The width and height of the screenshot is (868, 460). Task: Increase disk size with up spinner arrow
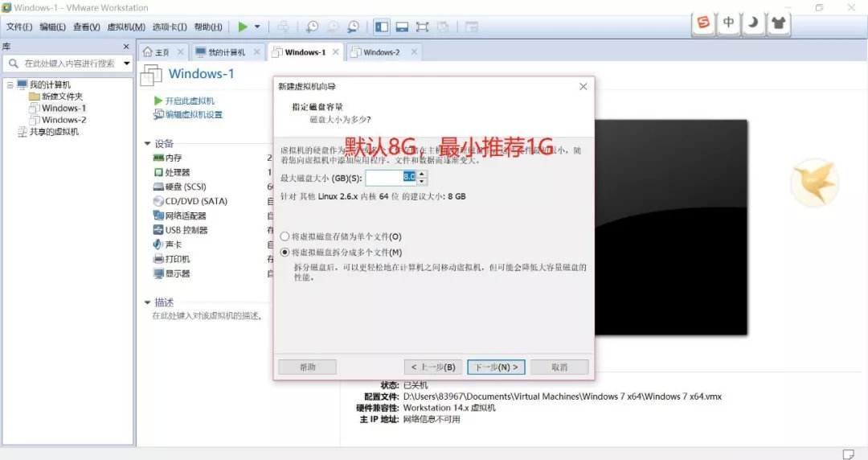[422, 174]
